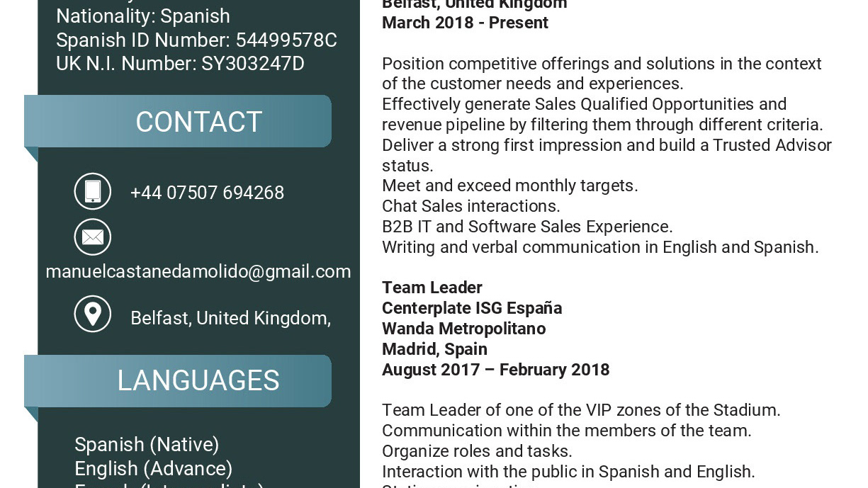The width and height of the screenshot is (868, 488).
Task: Click the August 2017 – February 2018 date
Action: coord(496,370)
